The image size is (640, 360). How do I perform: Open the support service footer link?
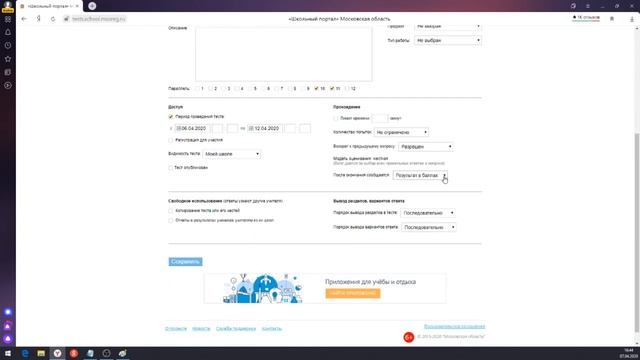point(236,329)
